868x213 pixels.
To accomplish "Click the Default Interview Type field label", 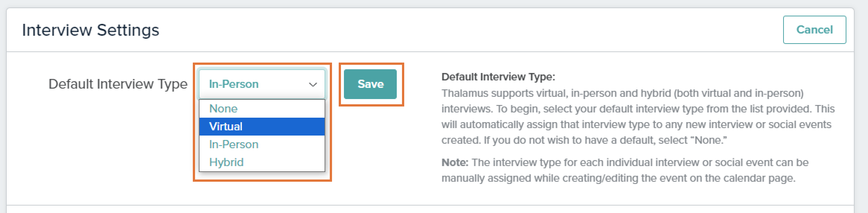I will pos(118,84).
